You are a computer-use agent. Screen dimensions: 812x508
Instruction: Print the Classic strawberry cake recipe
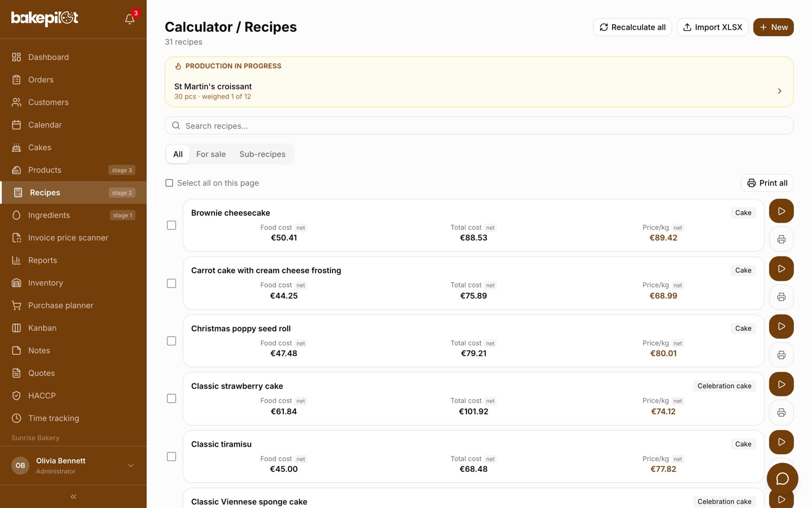(781, 413)
